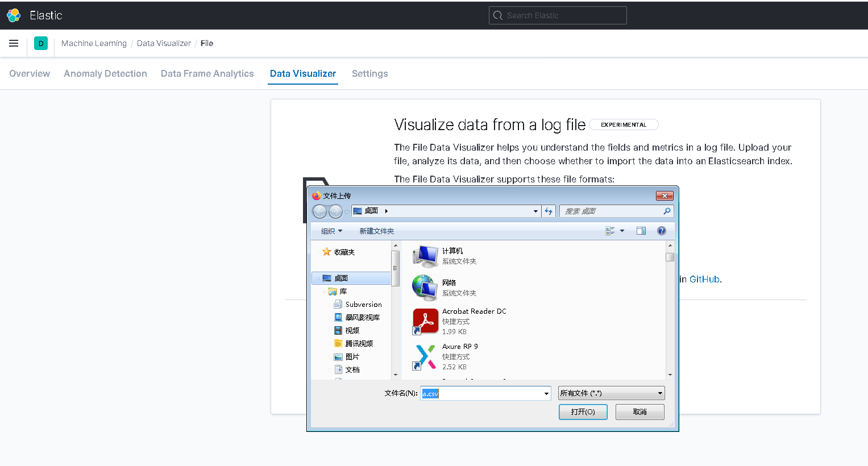This screenshot has width=868, height=466.
Task: Click the EXPERIMENTAL badge
Action: pyautogui.click(x=624, y=124)
